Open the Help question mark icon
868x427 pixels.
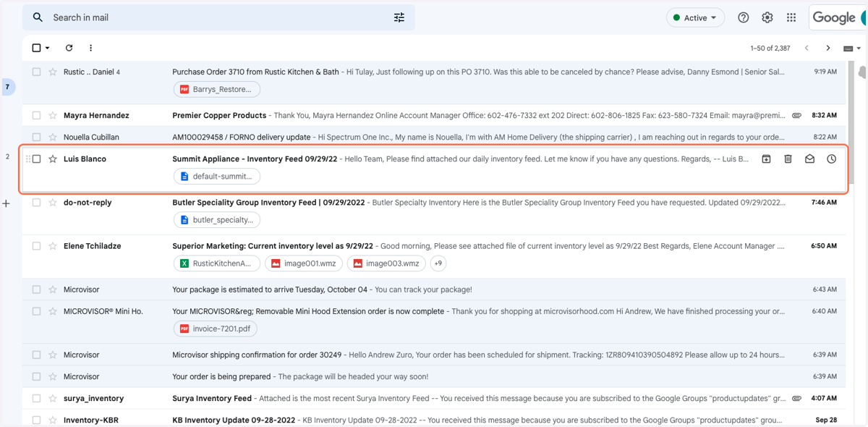[744, 17]
